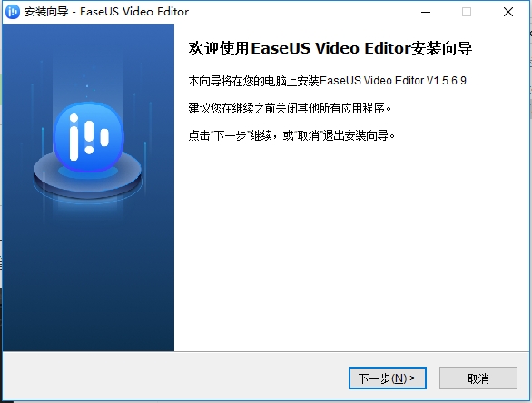Click the greyed-out maximize window button
The width and height of the screenshot is (532, 403).
point(467,12)
